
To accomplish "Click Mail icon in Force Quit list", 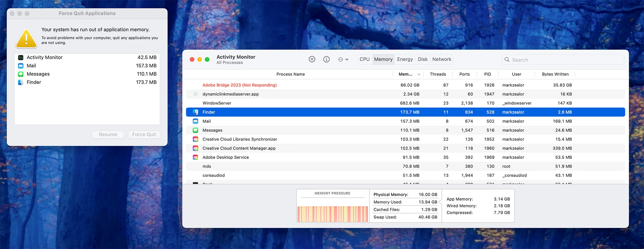I will [x=21, y=66].
